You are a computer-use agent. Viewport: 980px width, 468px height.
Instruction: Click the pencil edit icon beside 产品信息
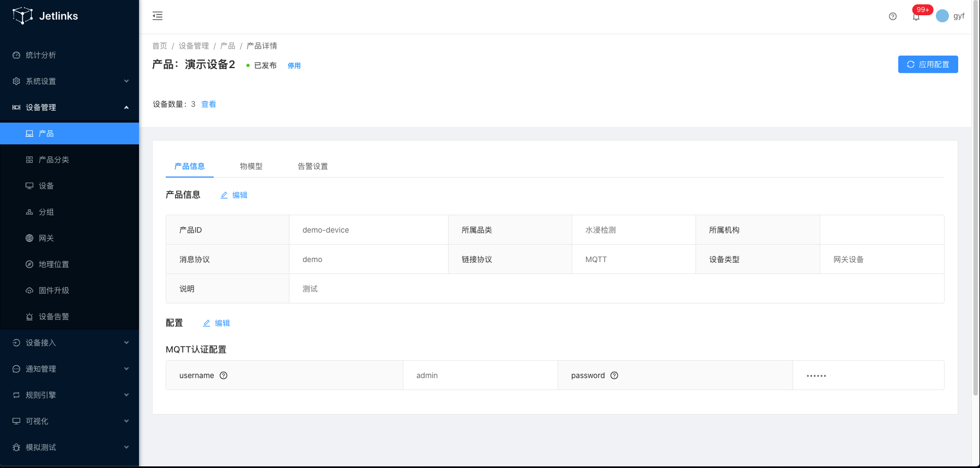(x=224, y=195)
